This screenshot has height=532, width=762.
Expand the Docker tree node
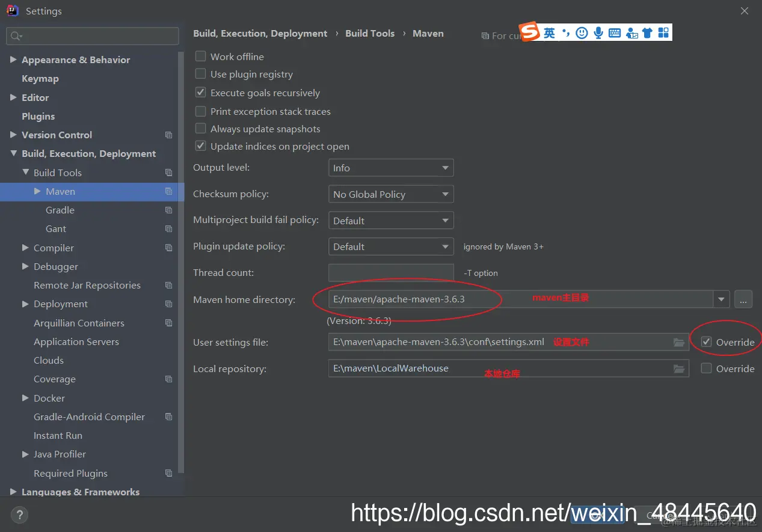25,398
